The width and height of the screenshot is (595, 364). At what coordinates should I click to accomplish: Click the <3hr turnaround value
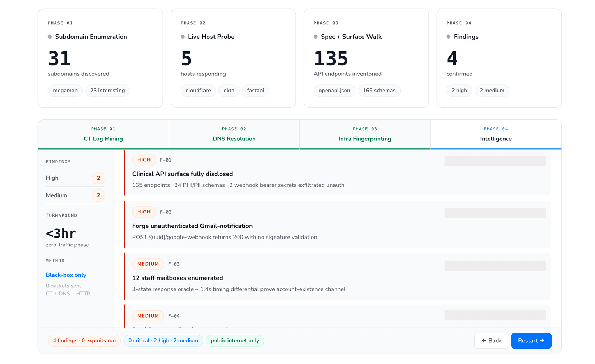coord(61,234)
